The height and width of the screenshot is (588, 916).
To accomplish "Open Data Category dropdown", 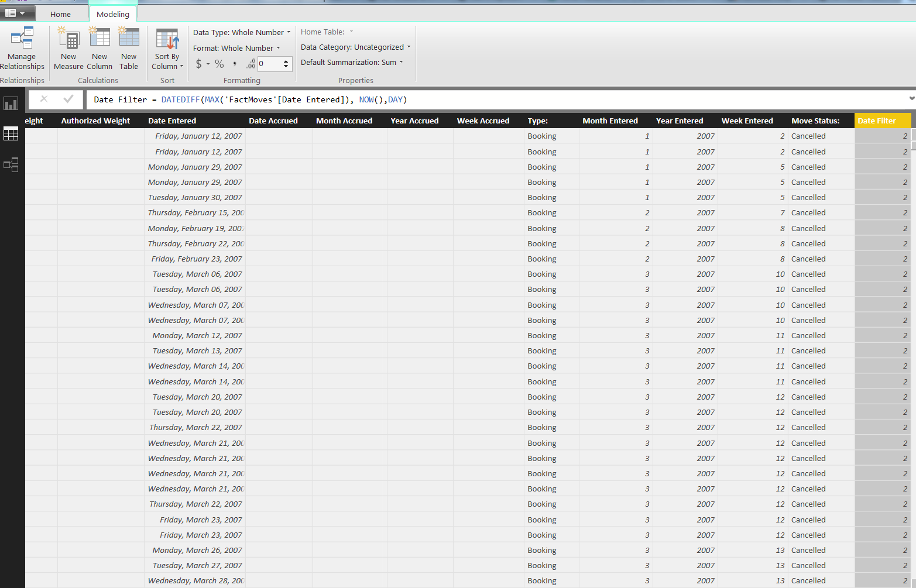I will coord(356,47).
